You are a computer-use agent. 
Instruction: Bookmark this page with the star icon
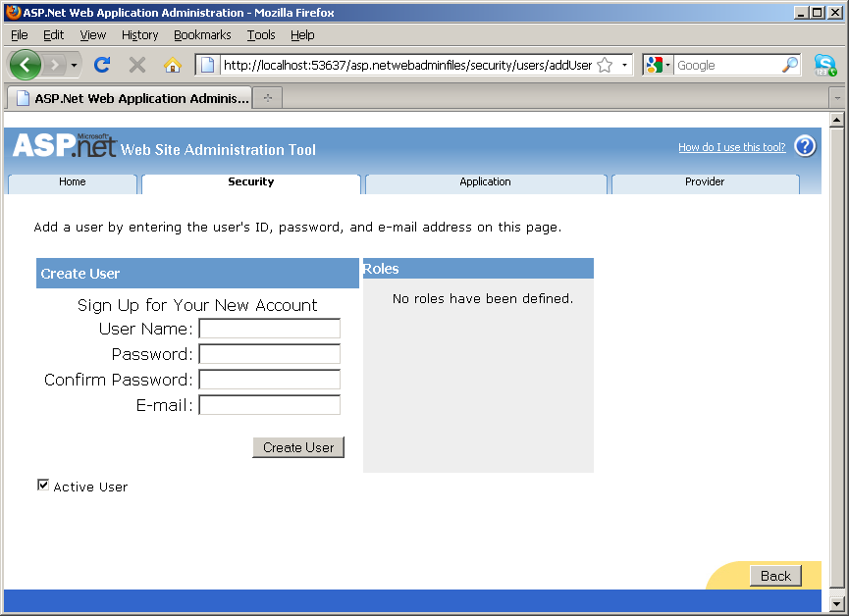605,65
